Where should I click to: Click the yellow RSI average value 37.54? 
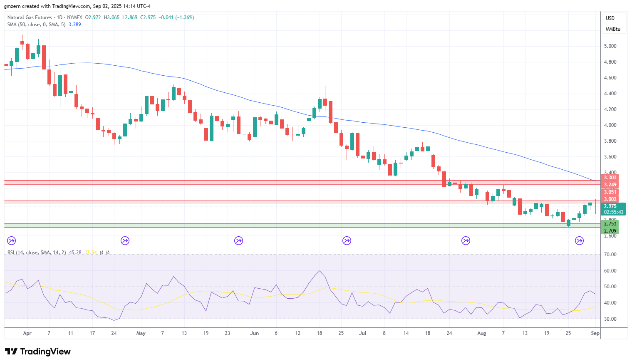click(x=90, y=253)
